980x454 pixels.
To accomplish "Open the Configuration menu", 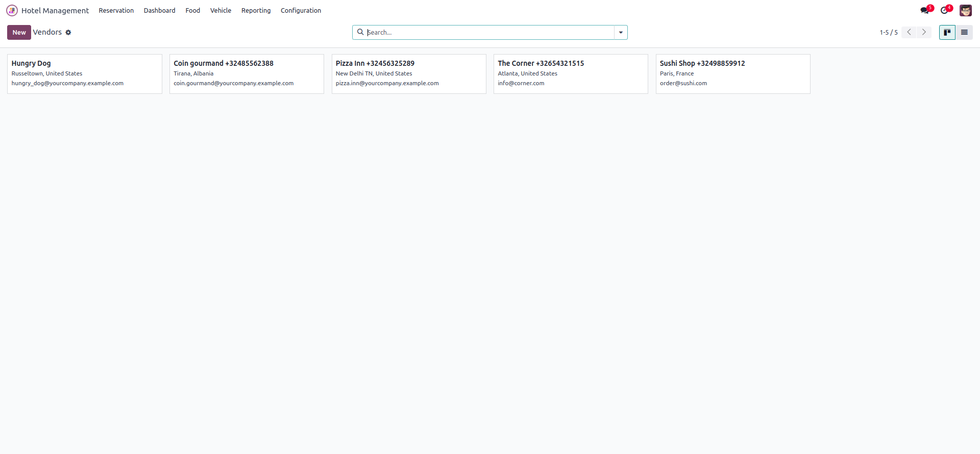I will click(301, 10).
